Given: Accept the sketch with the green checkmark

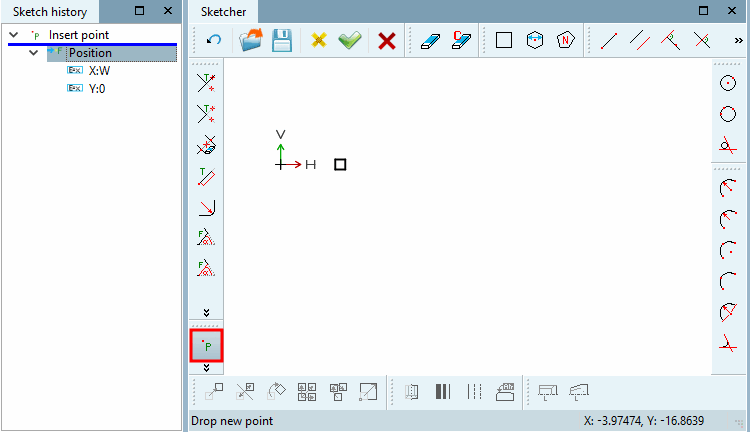Looking at the screenshot, I should point(350,40).
